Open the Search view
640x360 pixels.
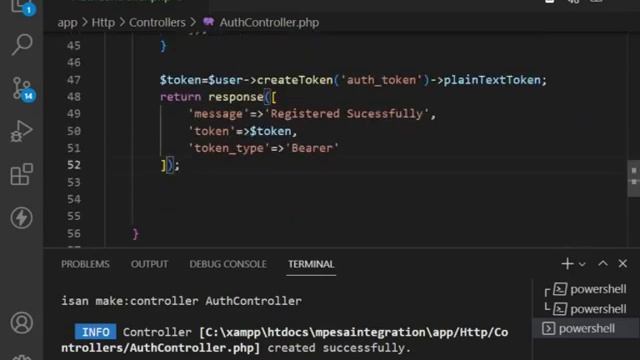[x=21, y=44]
